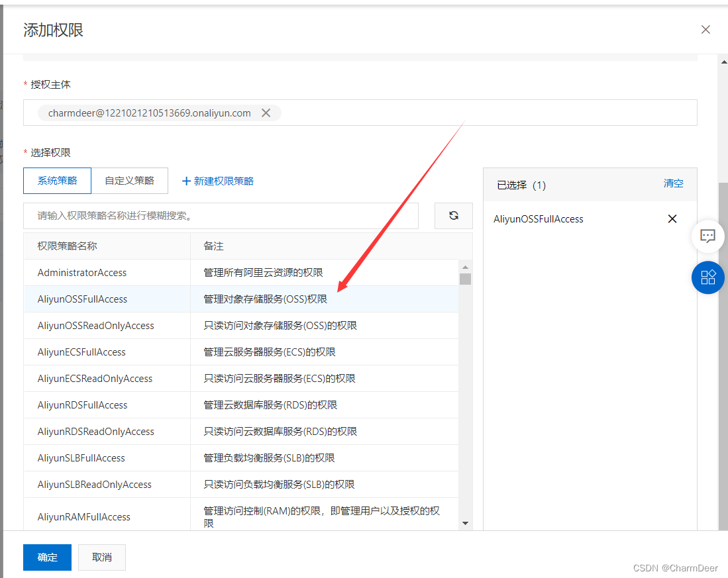Viewport: 728px width, 578px height.
Task: Click the 管理访问控制(RAM)的权限 description
Action: (x=322, y=516)
